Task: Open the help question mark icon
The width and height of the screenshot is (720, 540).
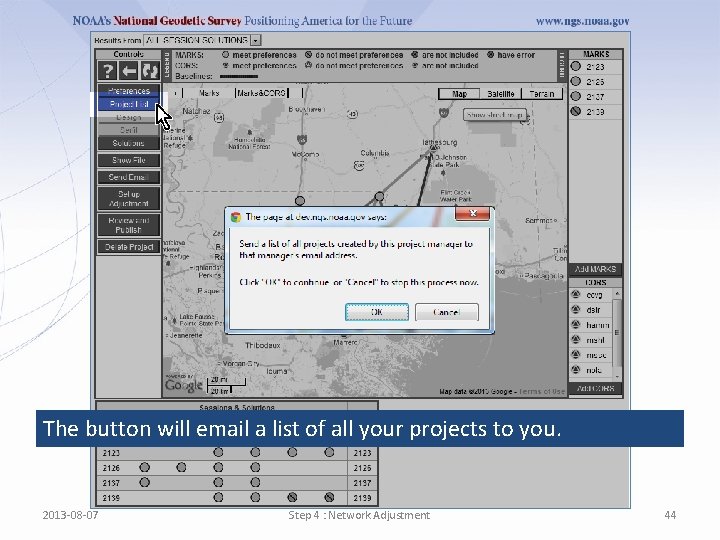Action: (107, 71)
